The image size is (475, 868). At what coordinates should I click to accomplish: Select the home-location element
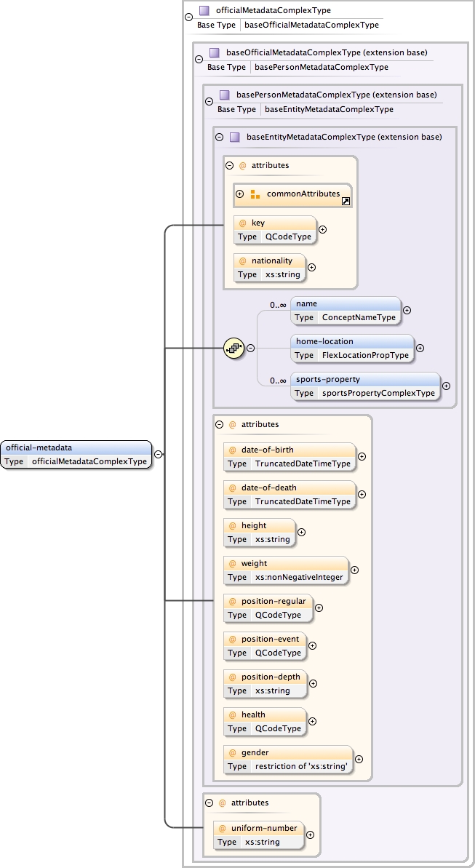pyautogui.click(x=352, y=348)
